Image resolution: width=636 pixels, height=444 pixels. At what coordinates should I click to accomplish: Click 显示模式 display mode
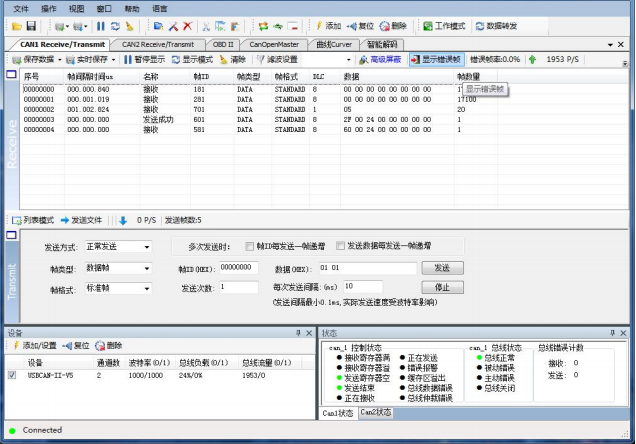(x=192, y=60)
